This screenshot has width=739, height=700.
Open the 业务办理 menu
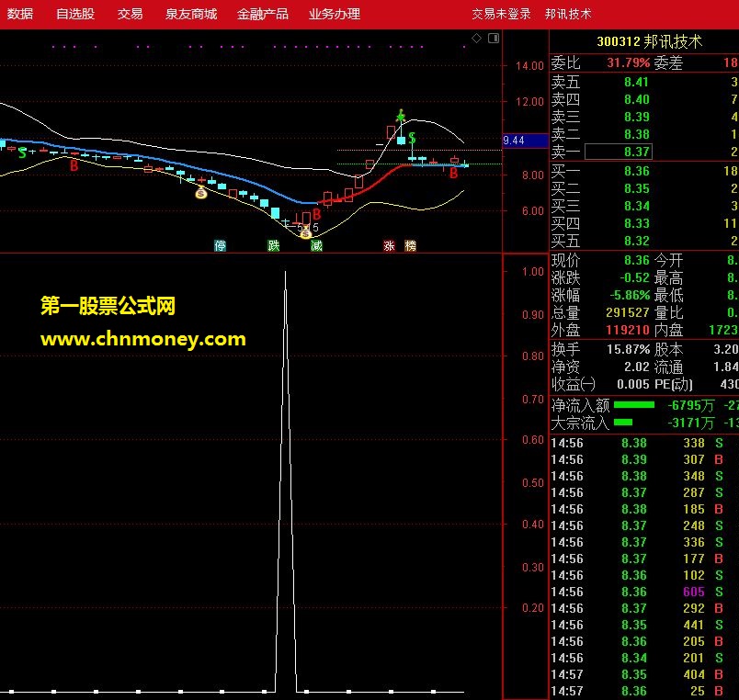point(335,14)
